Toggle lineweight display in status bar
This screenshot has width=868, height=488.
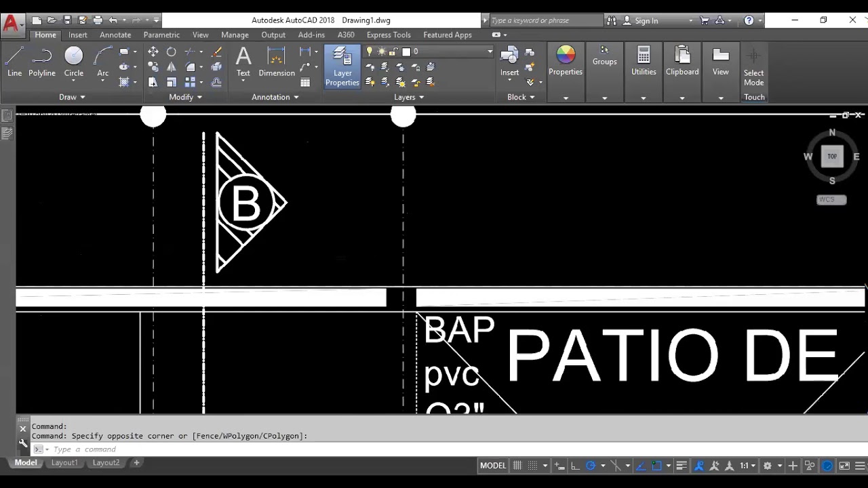click(x=682, y=466)
